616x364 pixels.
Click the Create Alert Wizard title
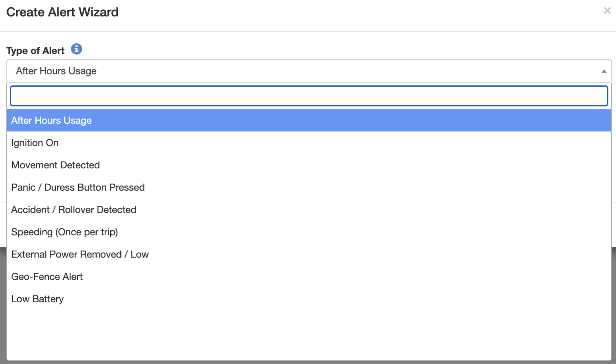[x=62, y=12]
